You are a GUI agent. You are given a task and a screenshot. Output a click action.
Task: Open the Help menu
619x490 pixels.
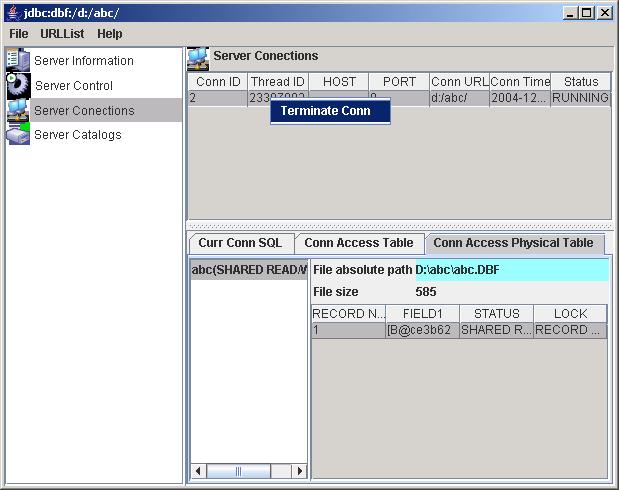click(x=110, y=34)
